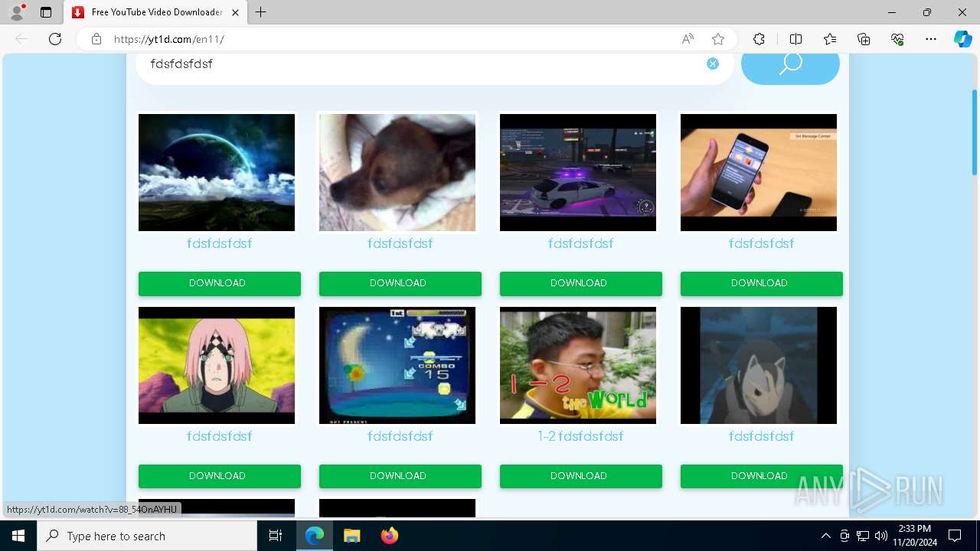Open the 1-2 the World boy thumbnail
Image resolution: width=980 pixels, height=551 pixels.
coord(578,365)
